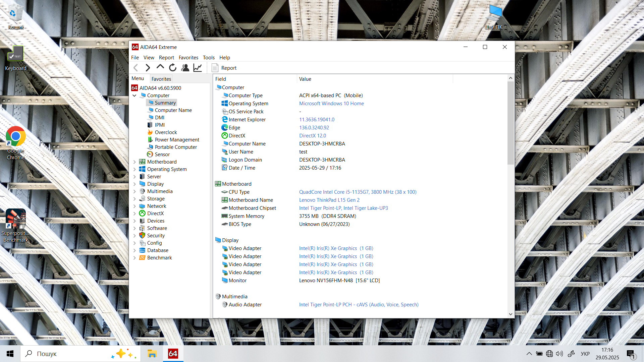Click the Refresh toolbar icon
The height and width of the screenshot is (362, 644).
[173, 68]
